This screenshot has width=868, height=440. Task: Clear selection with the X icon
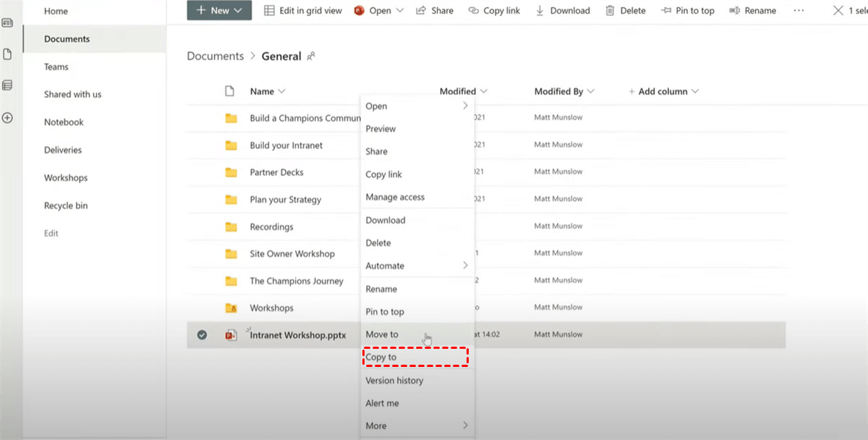pos(838,10)
